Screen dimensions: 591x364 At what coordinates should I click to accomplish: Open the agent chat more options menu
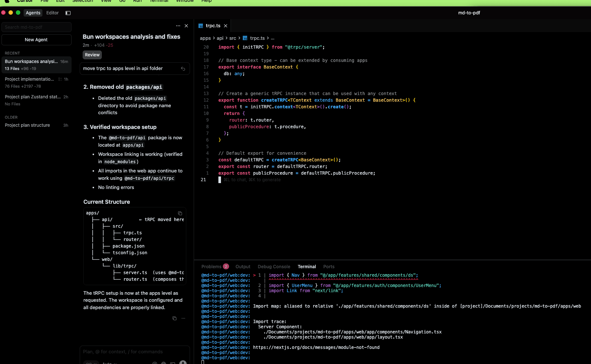click(178, 26)
